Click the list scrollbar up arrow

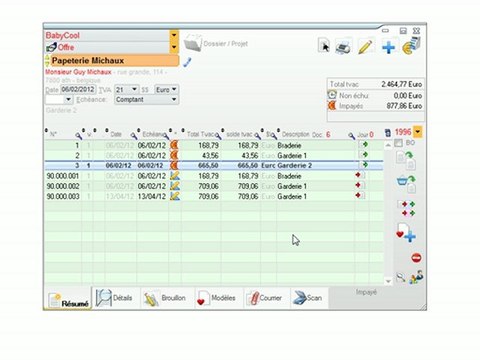coord(388,145)
